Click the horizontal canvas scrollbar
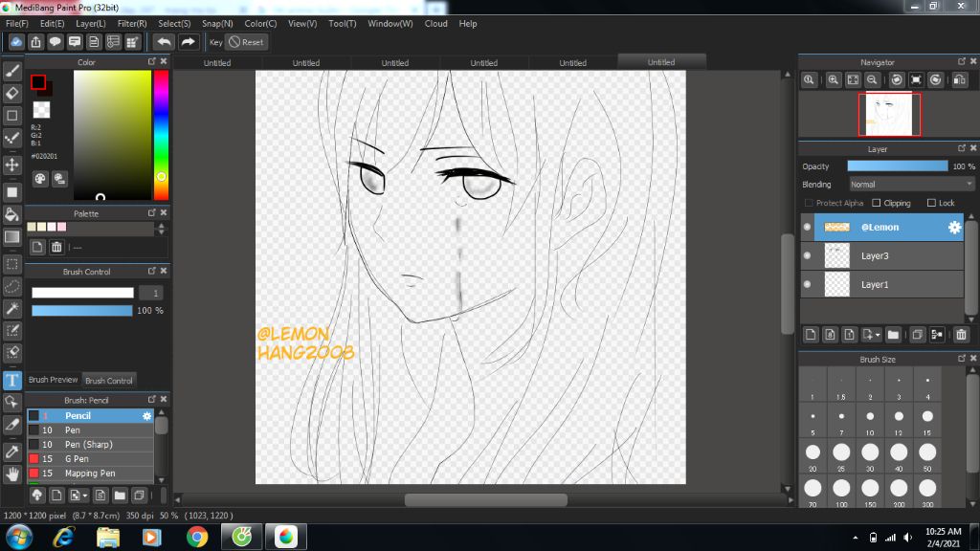The image size is (980, 551). click(485, 499)
